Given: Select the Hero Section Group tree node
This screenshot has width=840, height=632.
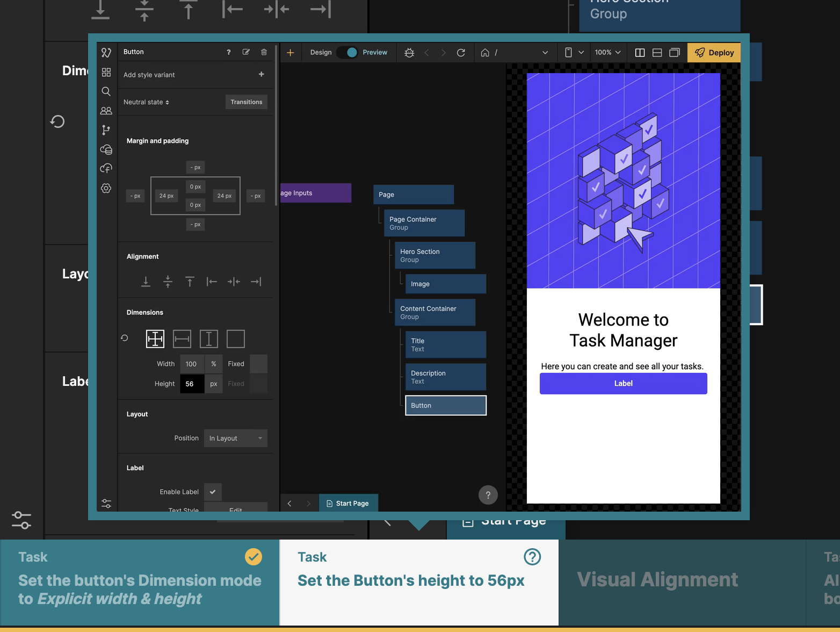Looking at the screenshot, I should coord(435,255).
